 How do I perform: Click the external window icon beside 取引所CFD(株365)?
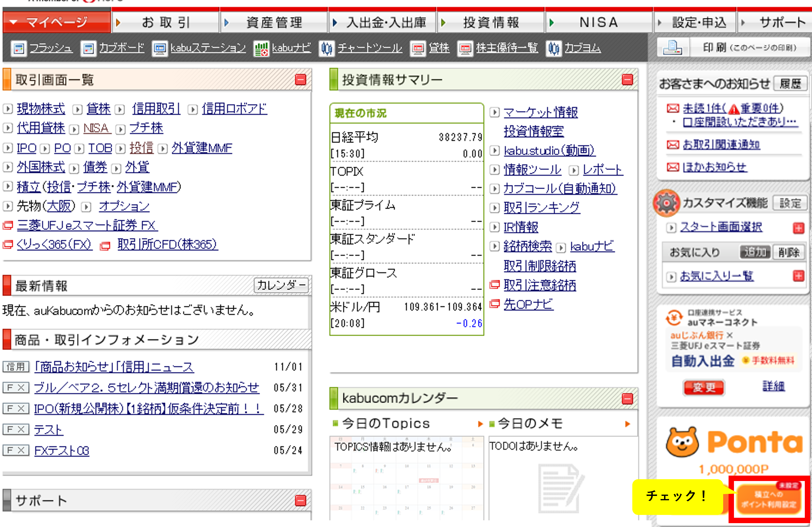105,246
